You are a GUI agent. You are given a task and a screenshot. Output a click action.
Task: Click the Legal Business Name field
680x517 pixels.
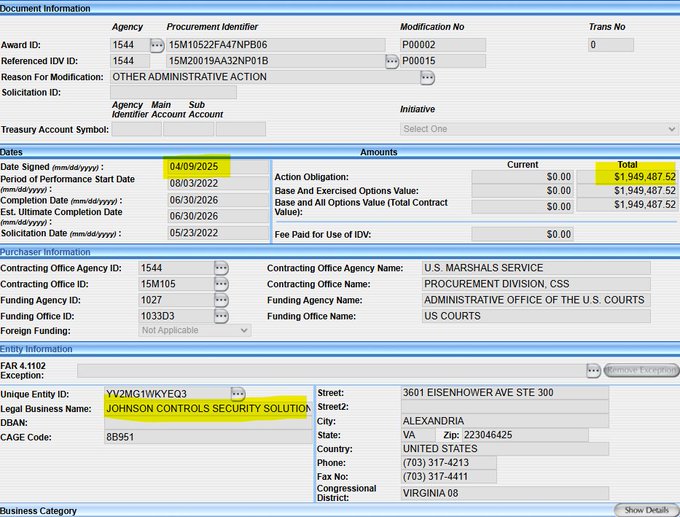(208, 409)
